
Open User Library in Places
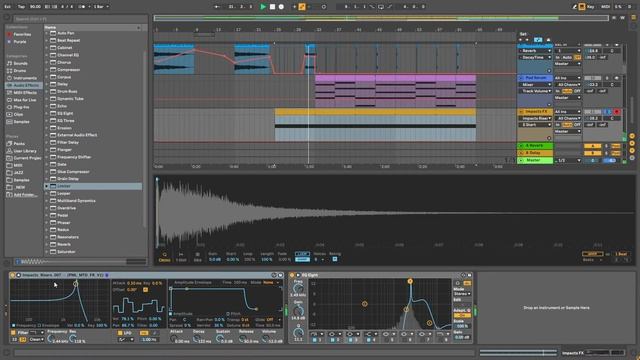(24, 151)
